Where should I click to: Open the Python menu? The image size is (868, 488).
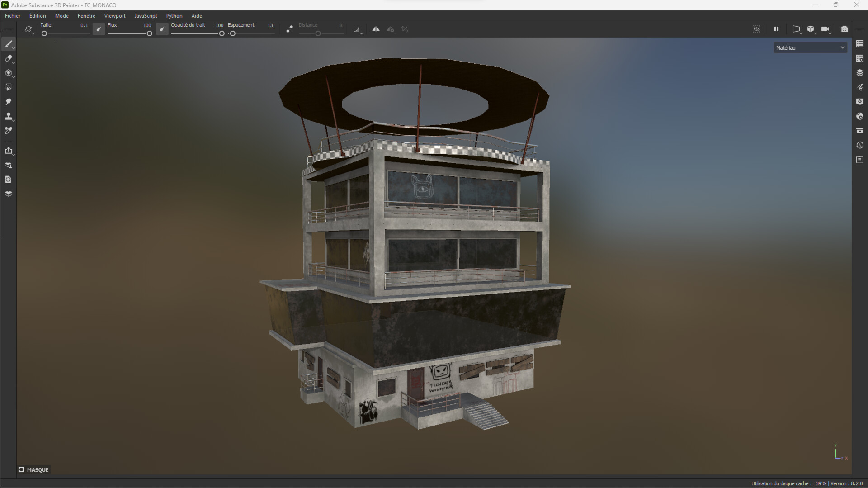click(x=174, y=15)
